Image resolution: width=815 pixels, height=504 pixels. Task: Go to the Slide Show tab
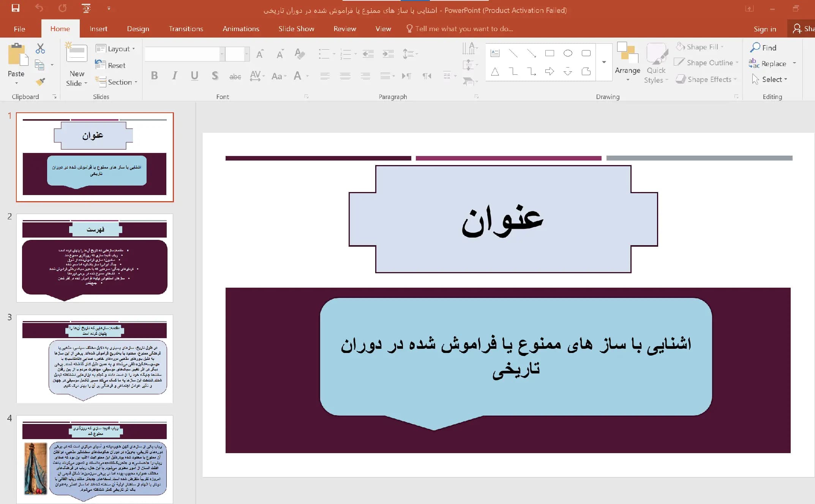coord(296,29)
